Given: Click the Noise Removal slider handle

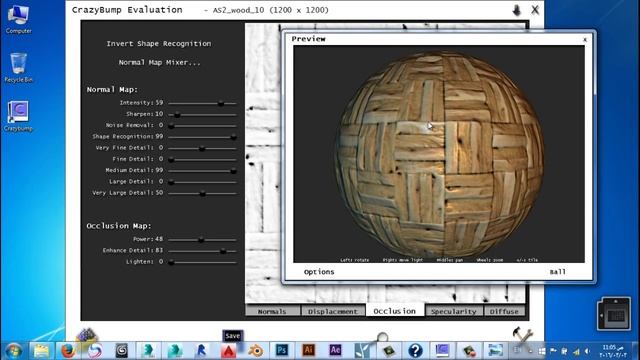Looking at the screenshot, I should coord(171,126).
